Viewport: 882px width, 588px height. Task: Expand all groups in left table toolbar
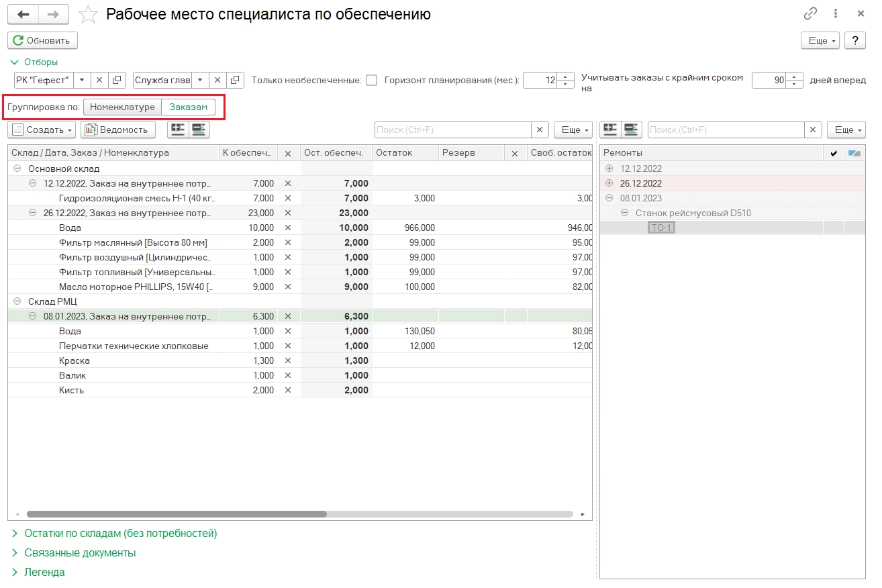[x=177, y=130]
